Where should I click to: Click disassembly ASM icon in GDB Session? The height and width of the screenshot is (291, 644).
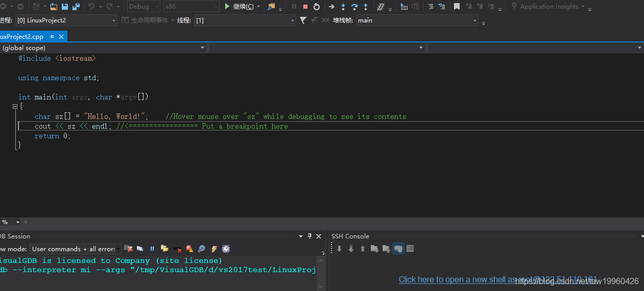177,249
